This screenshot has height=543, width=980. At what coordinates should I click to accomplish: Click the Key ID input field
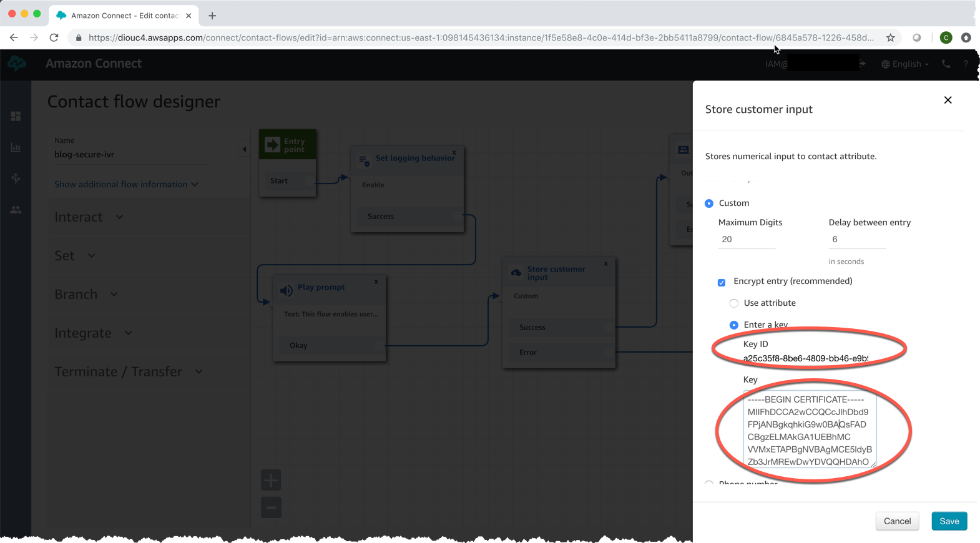(x=805, y=358)
